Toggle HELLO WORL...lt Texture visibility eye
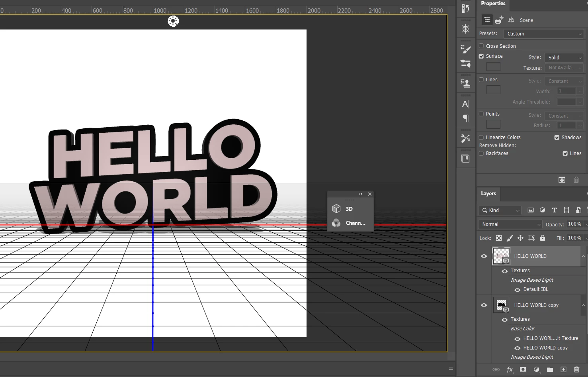The height and width of the screenshot is (377, 588). click(x=518, y=339)
